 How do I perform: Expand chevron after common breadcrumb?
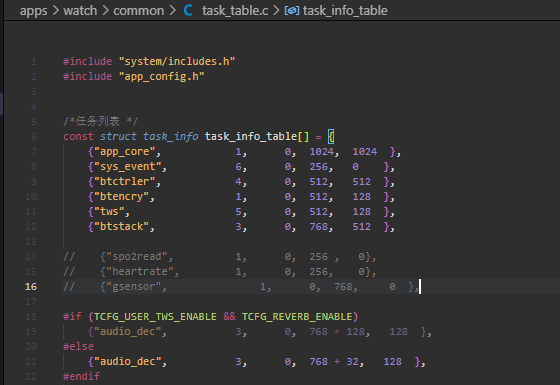click(173, 10)
